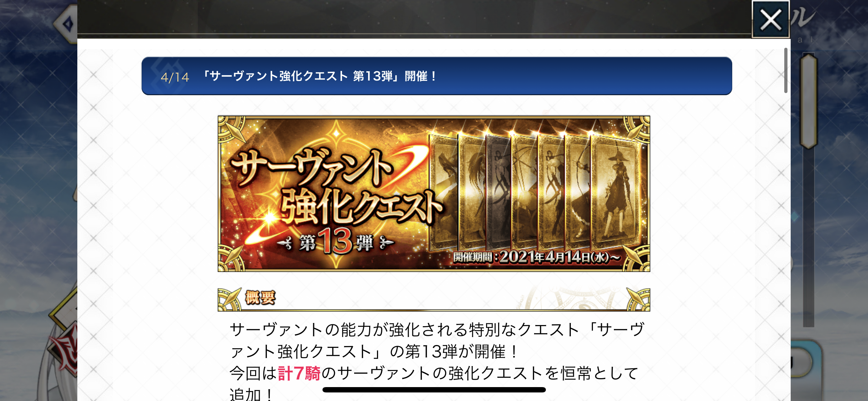Click the second golden card with long-haired silhouette
Viewport: 868px width, 401px height.
coord(472,192)
